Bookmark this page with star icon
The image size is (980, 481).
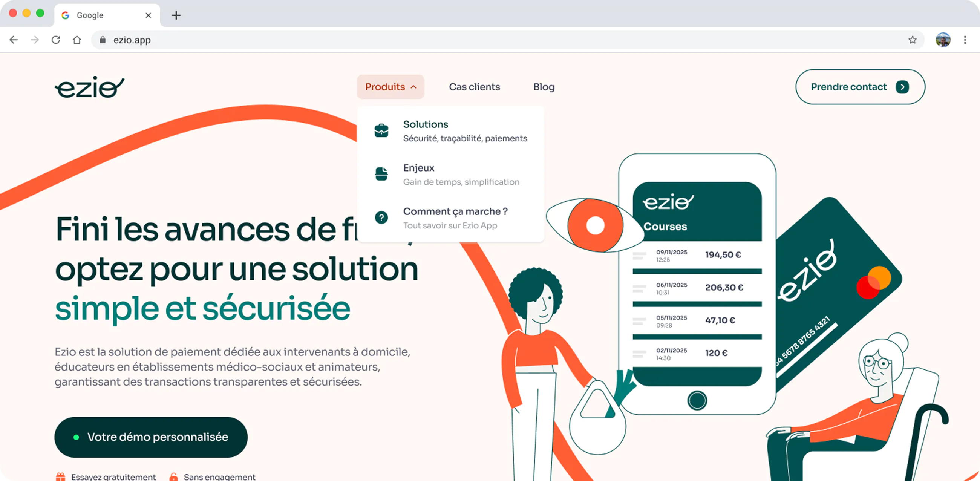click(912, 40)
